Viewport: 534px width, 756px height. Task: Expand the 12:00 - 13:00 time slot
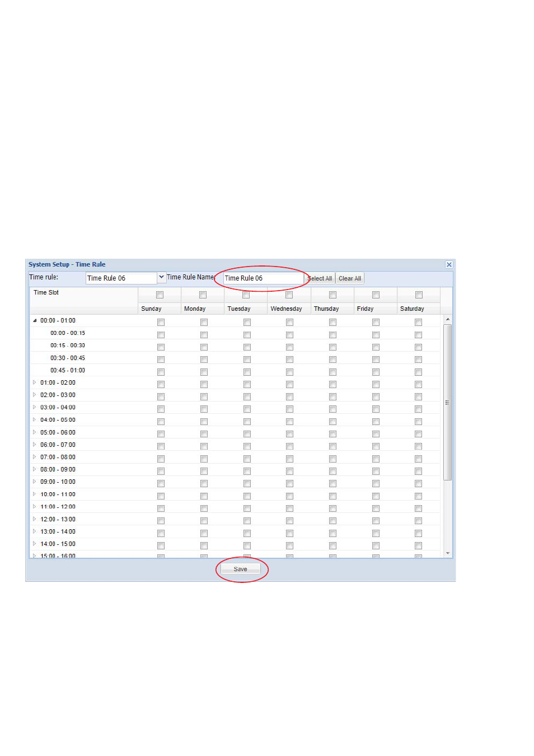point(35,520)
